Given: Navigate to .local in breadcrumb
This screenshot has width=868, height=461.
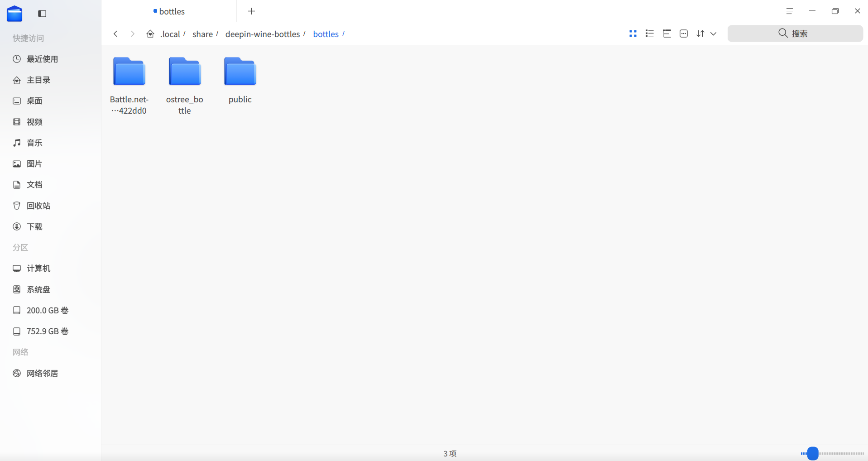Looking at the screenshot, I should click(170, 34).
